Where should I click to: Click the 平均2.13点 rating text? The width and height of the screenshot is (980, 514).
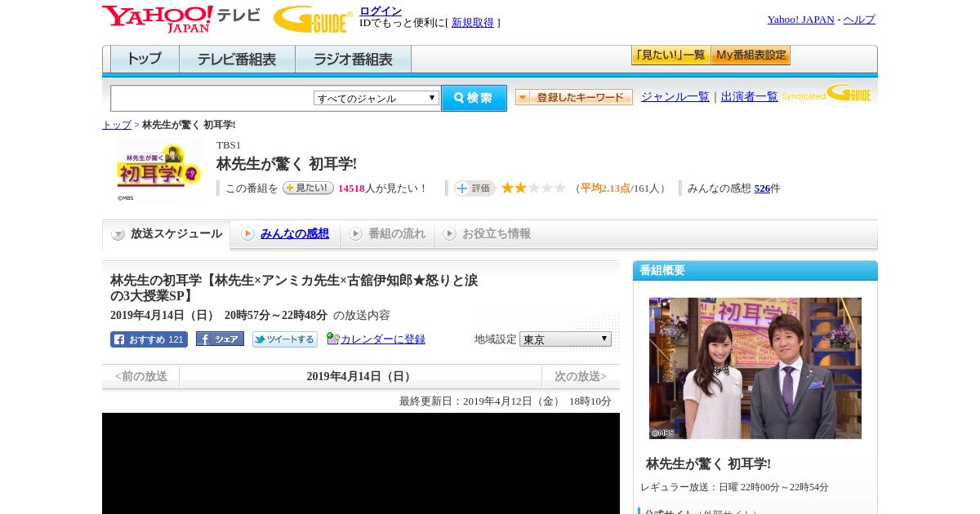[x=605, y=188]
